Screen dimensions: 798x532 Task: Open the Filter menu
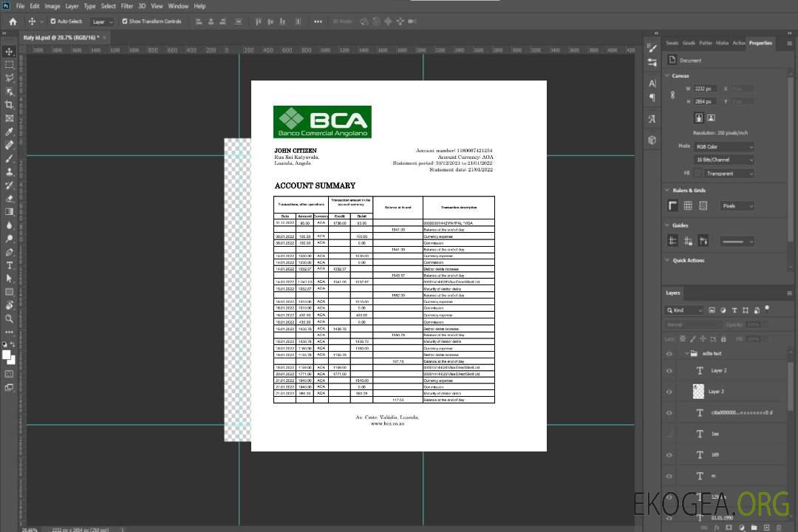click(x=127, y=6)
